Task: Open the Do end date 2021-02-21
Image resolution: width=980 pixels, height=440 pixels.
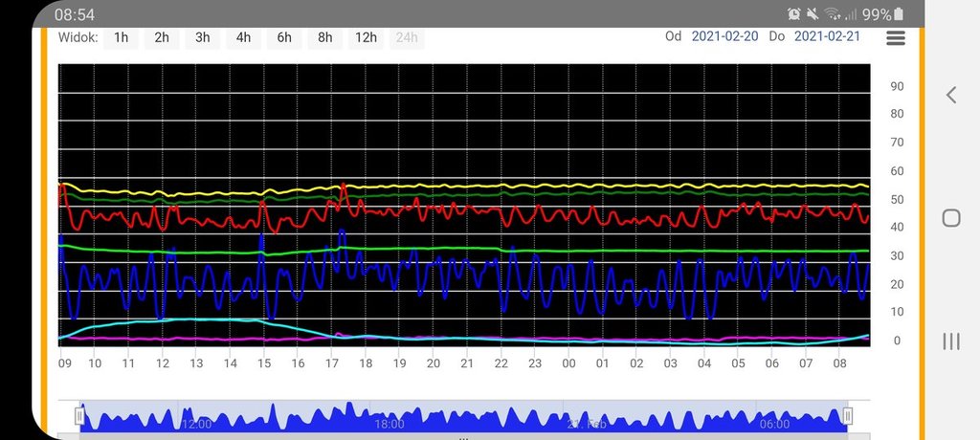Action: coord(829,36)
